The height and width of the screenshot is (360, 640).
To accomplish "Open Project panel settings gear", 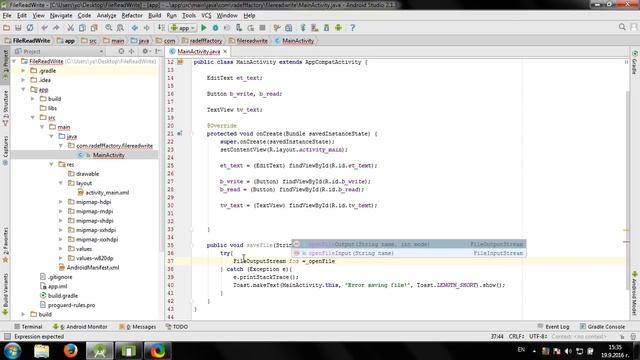I will click(146, 51).
